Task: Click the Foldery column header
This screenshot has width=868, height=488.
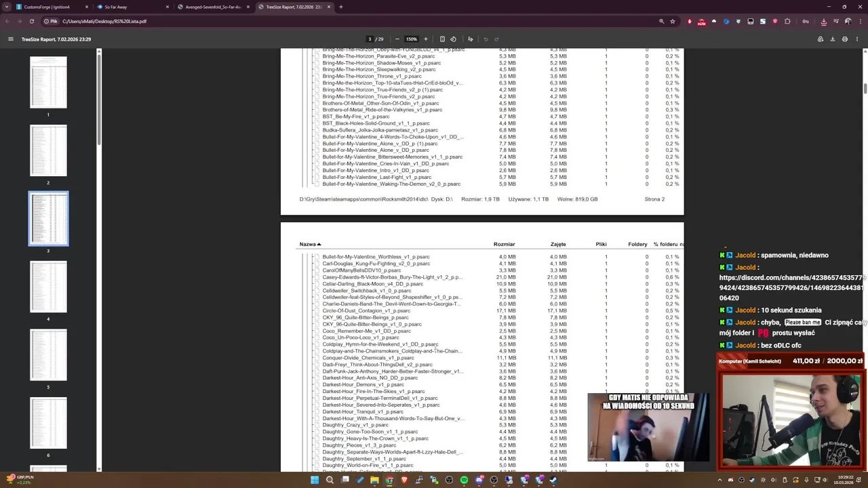Action: point(637,244)
